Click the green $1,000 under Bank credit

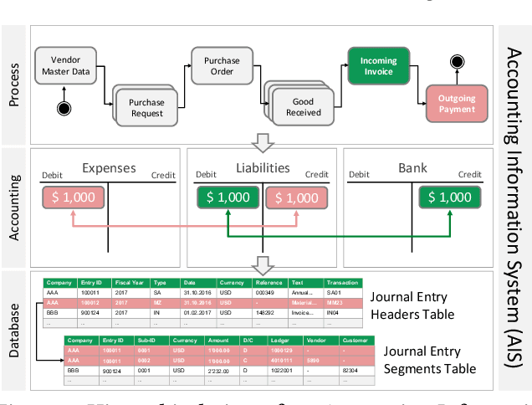451,197
